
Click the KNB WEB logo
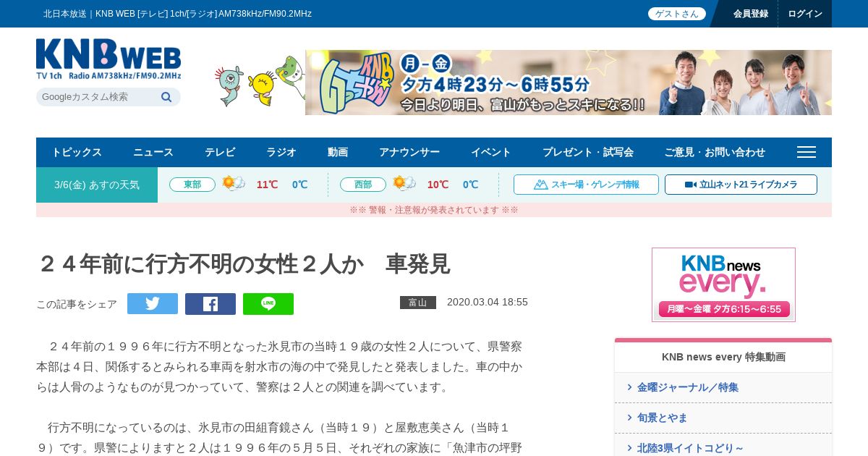pos(109,59)
